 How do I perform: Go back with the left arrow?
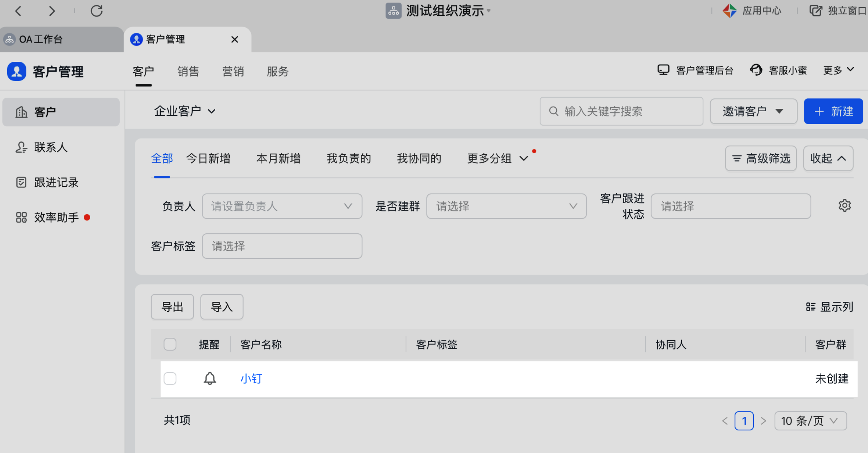pyautogui.click(x=18, y=11)
